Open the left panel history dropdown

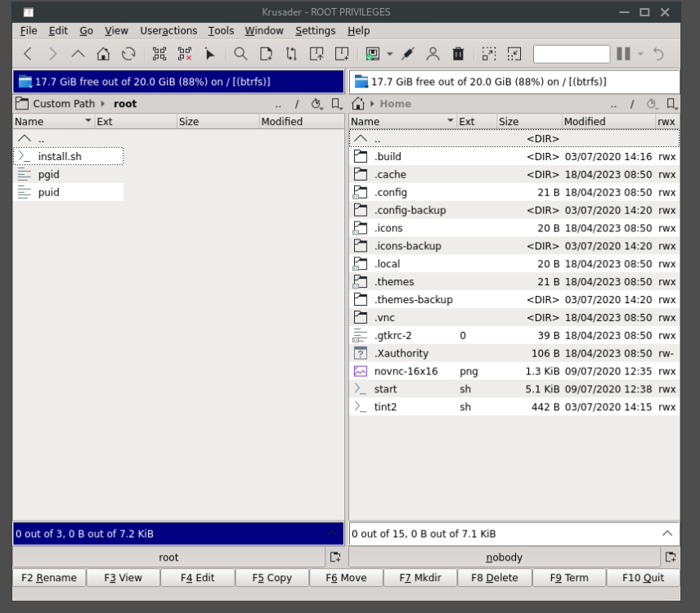pos(316,104)
